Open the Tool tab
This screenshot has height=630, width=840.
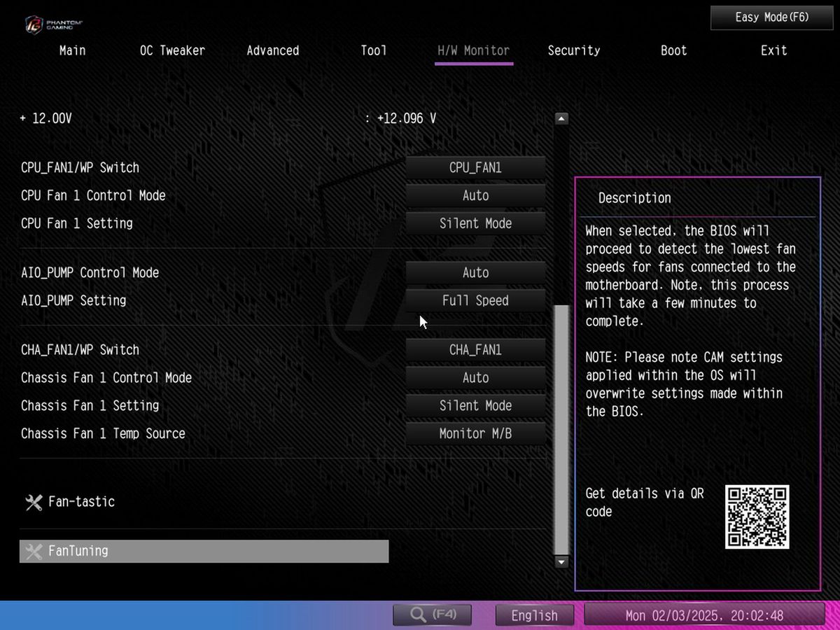pos(374,50)
